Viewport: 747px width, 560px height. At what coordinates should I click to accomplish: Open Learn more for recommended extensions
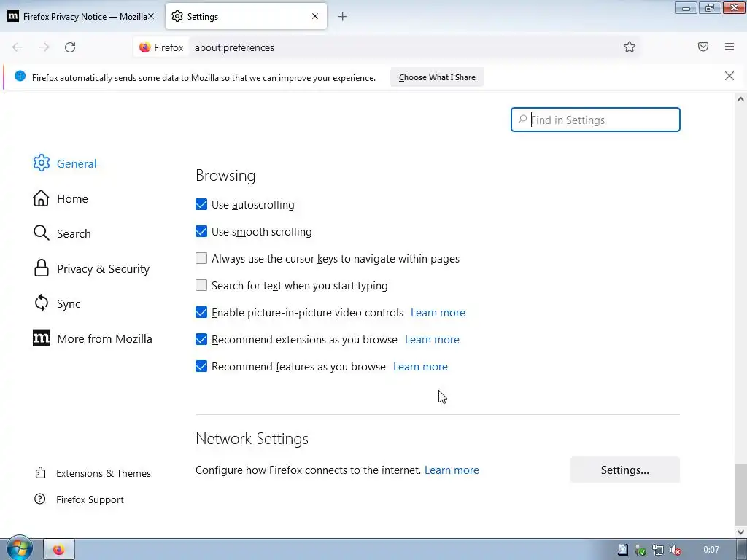(432, 340)
